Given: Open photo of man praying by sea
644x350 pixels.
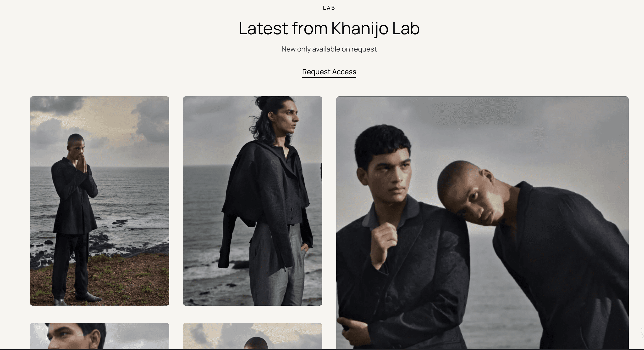Looking at the screenshot, I should click(99, 201).
